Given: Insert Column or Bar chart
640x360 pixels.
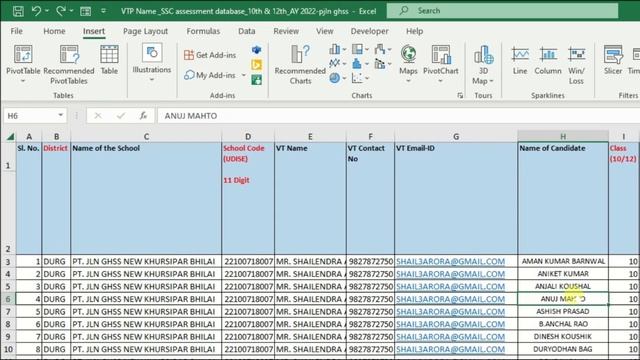Looking at the screenshot, I should pyautogui.click(x=338, y=49).
